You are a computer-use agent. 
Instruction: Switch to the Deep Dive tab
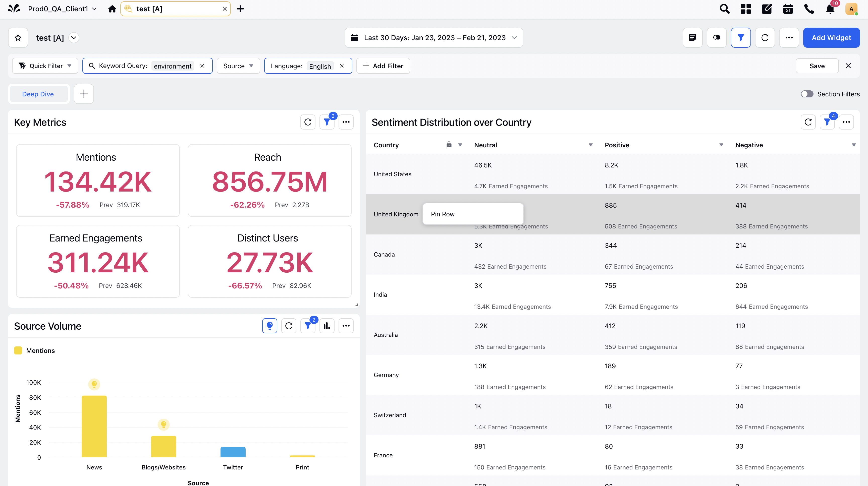38,94
